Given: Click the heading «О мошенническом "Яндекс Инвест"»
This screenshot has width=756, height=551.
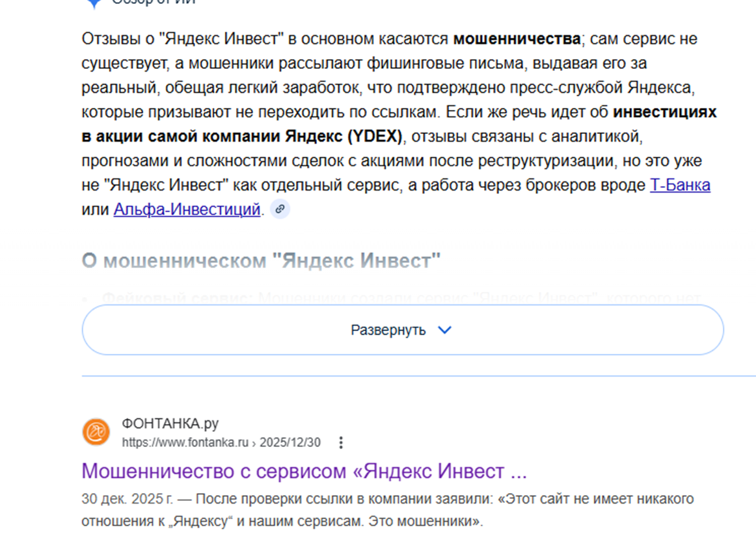Looking at the screenshot, I should (x=261, y=261).
